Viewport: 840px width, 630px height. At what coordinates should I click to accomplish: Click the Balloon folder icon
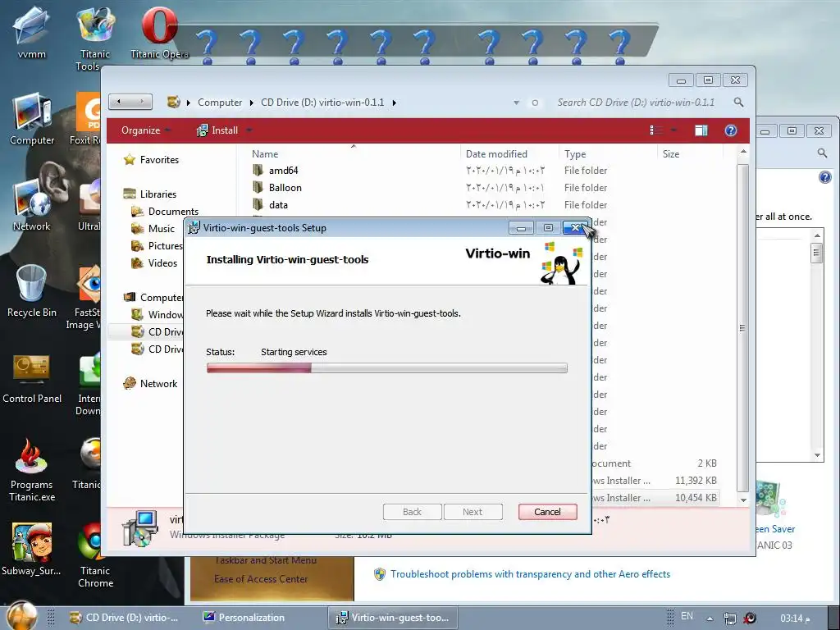[x=258, y=188]
